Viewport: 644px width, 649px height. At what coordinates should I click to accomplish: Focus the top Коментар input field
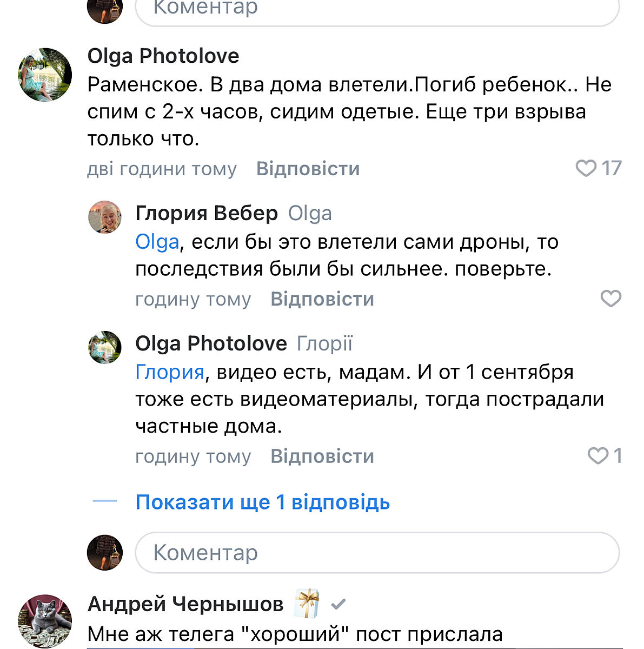(377, 10)
